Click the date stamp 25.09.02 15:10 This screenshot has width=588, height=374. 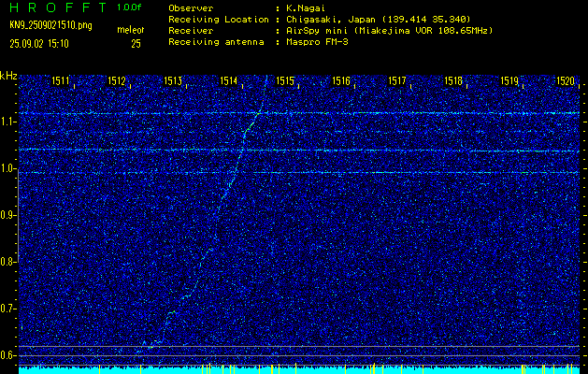(x=39, y=44)
